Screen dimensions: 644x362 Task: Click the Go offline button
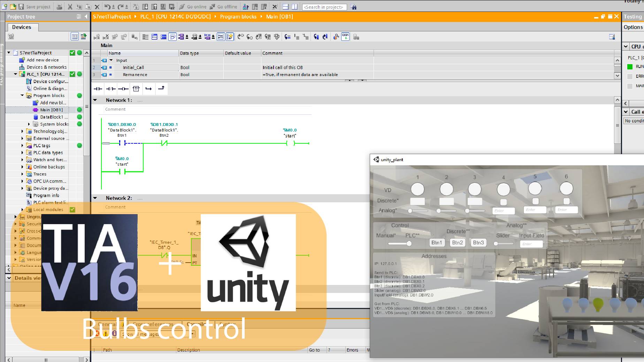(x=223, y=7)
